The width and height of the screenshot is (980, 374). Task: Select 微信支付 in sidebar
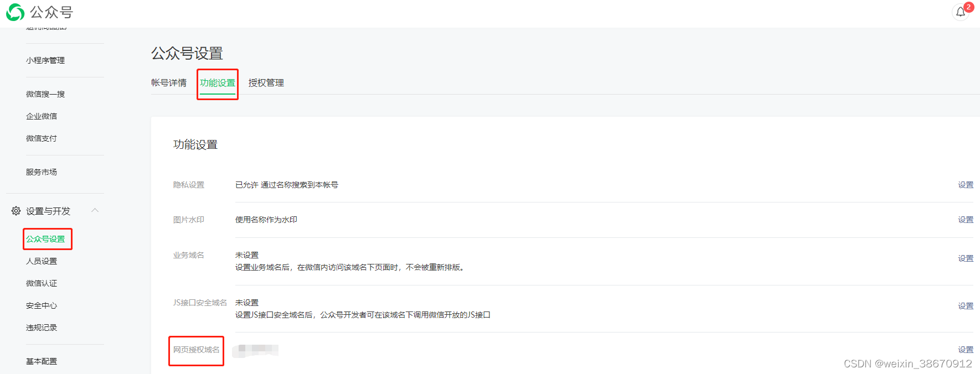[42, 138]
